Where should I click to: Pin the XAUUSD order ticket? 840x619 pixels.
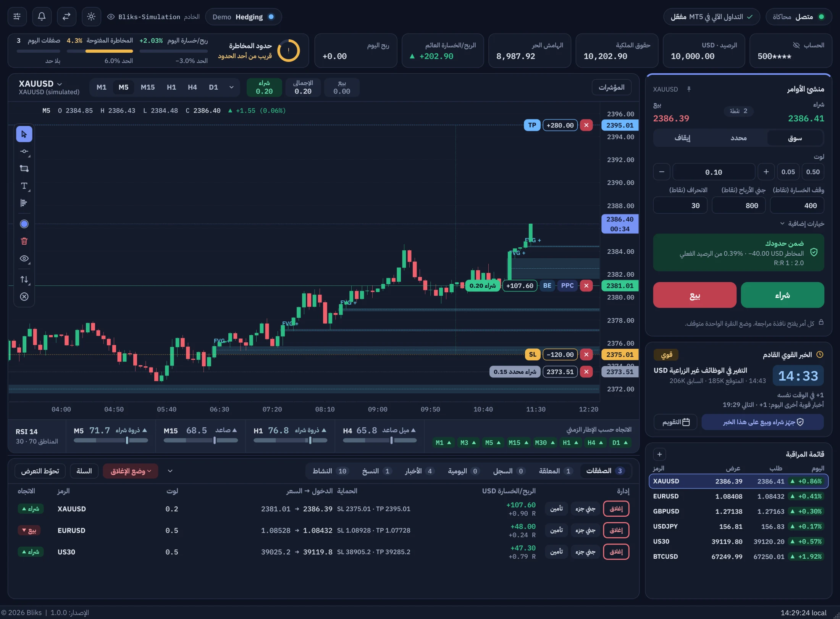pos(689,89)
